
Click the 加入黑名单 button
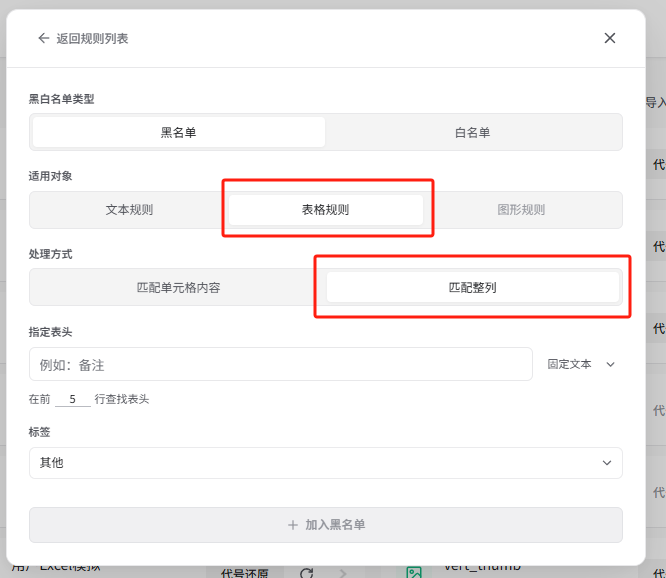pos(326,525)
